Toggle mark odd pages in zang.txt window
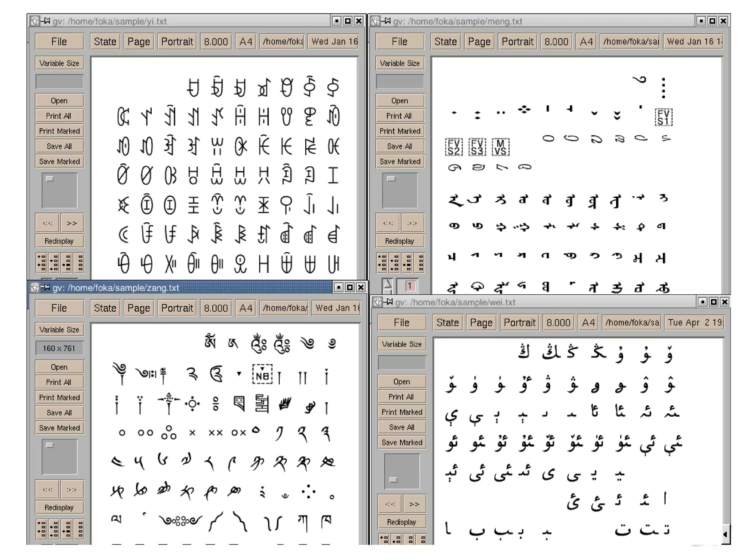 click(42, 529)
